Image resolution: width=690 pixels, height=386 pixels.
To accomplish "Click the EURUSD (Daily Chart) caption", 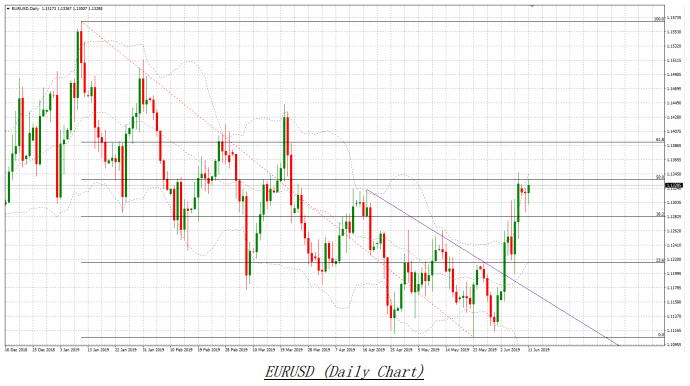I will click(x=344, y=371).
